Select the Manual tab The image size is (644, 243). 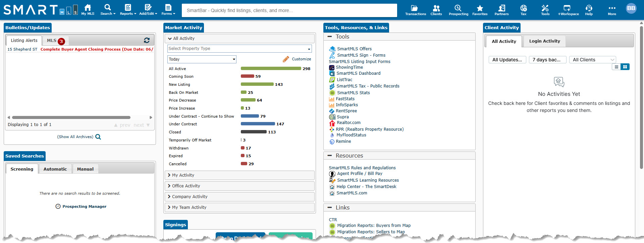[86, 169]
